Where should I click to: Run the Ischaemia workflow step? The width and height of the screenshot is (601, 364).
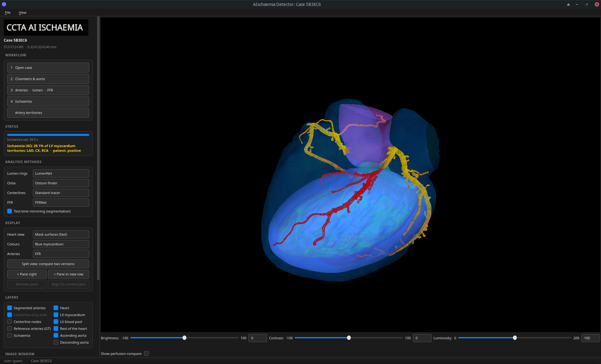[x=48, y=101]
